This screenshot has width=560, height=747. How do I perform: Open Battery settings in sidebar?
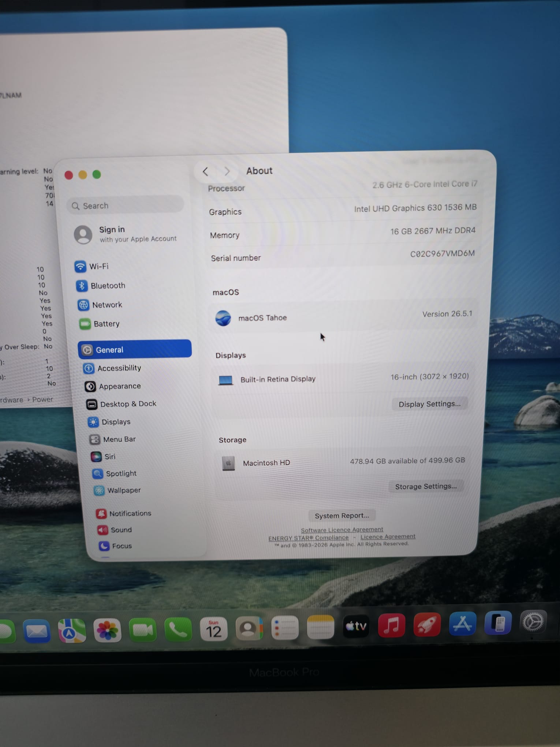pos(99,324)
